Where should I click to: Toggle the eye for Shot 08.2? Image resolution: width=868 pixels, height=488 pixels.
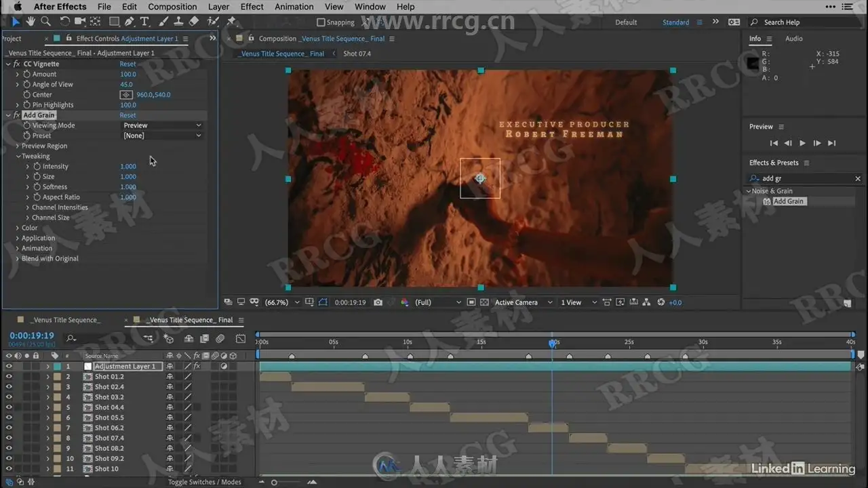(9, 448)
